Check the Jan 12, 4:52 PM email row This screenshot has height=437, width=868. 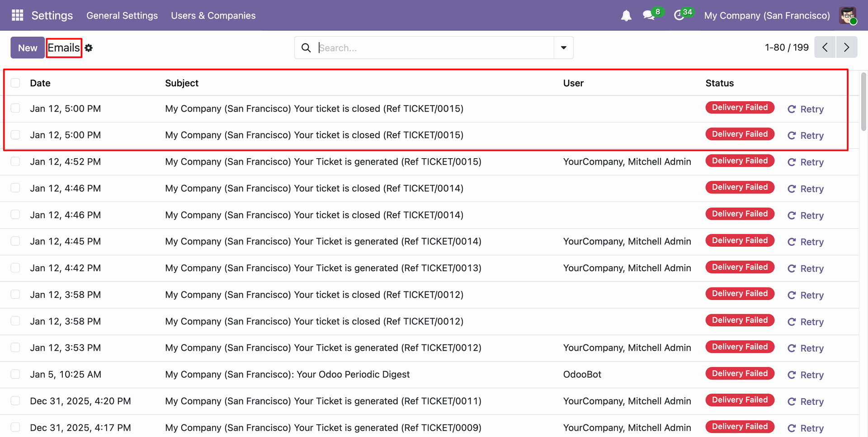click(x=15, y=162)
